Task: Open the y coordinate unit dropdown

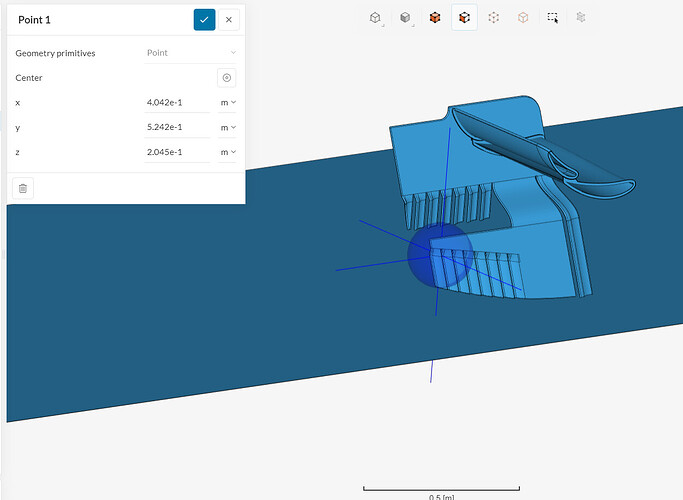Action: (228, 127)
